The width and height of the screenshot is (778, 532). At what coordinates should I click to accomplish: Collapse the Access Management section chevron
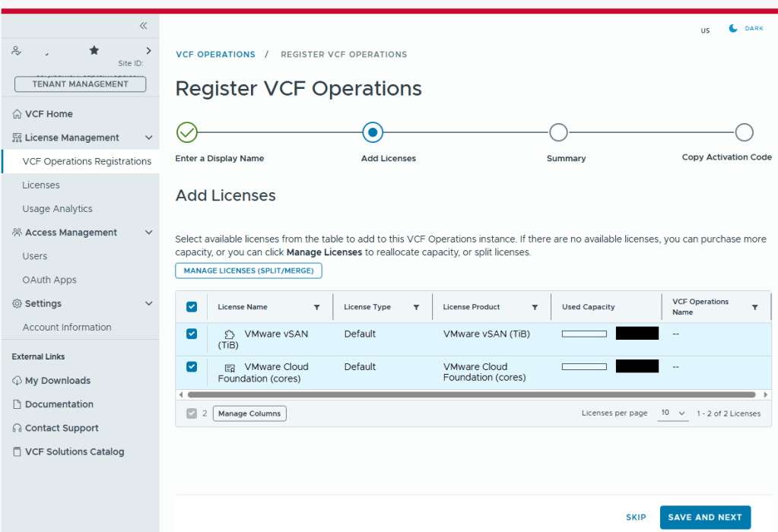tap(149, 233)
